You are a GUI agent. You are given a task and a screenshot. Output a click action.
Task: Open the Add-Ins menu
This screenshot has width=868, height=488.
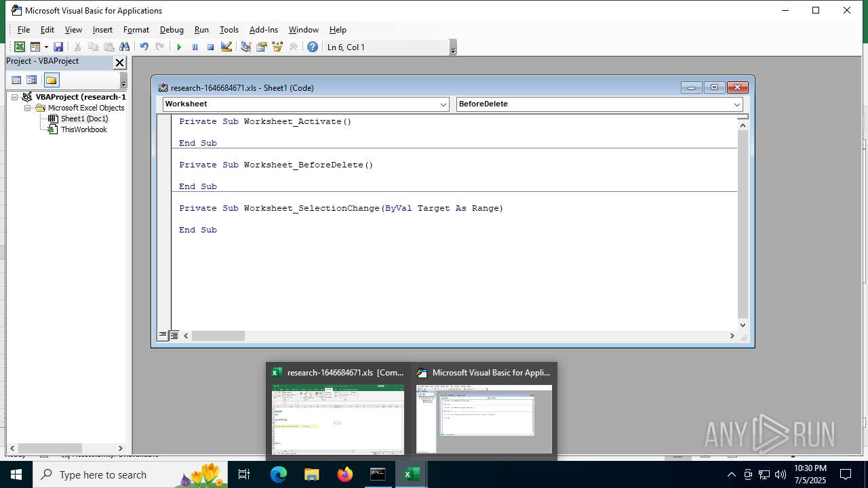264,30
